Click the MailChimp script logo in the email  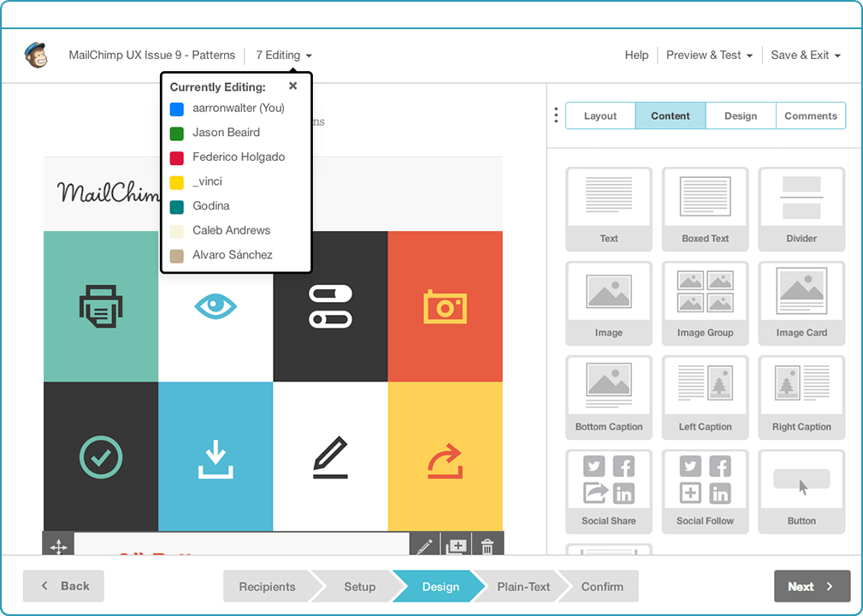(x=109, y=192)
